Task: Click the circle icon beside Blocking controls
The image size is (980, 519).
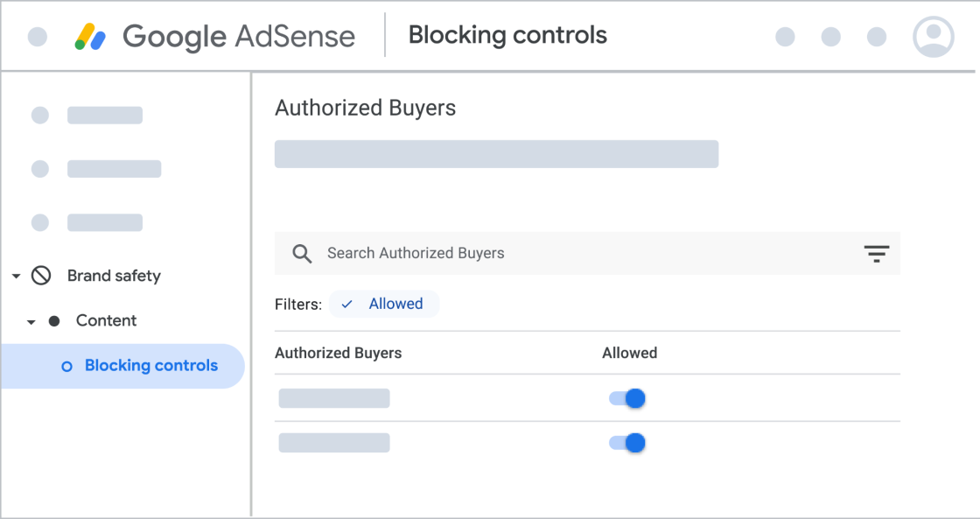Action: pos(66,367)
